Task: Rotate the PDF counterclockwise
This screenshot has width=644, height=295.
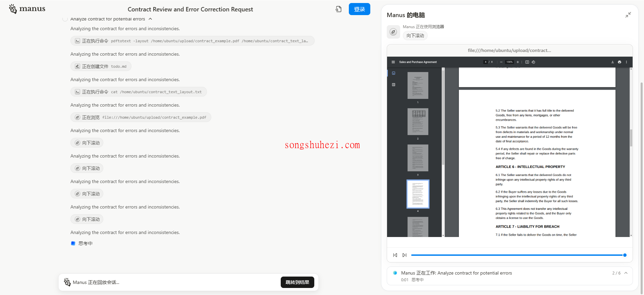Action: (533, 62)
